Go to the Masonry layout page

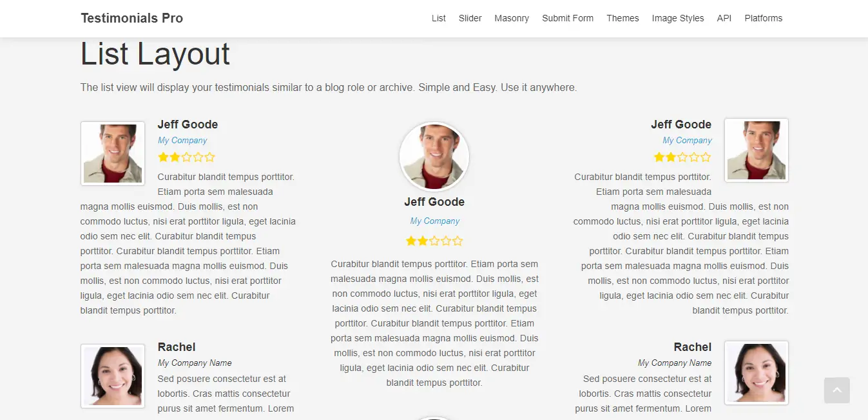click(x=512, y=18)
